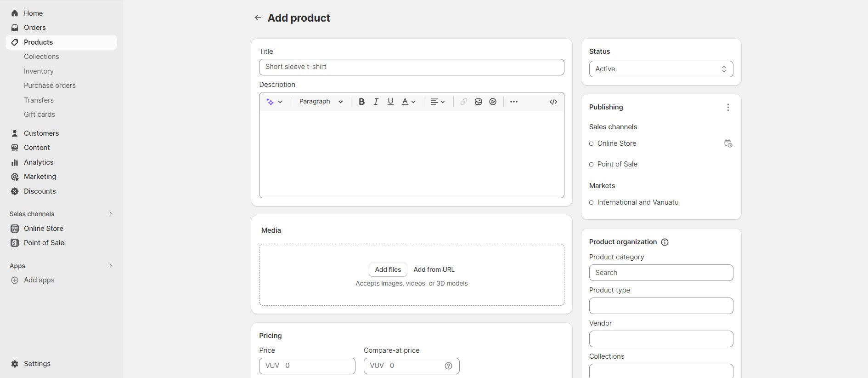Open the AI magic text generator
The image size is (868, 378).
tap(275, 102)
